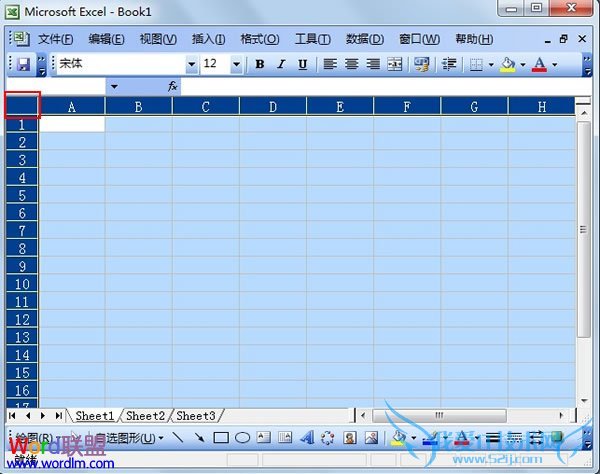600x474 pixels.
Task: Expand standard toolbar options chevron beside Save
Action: pyautogui.click(x=41, y=65)
